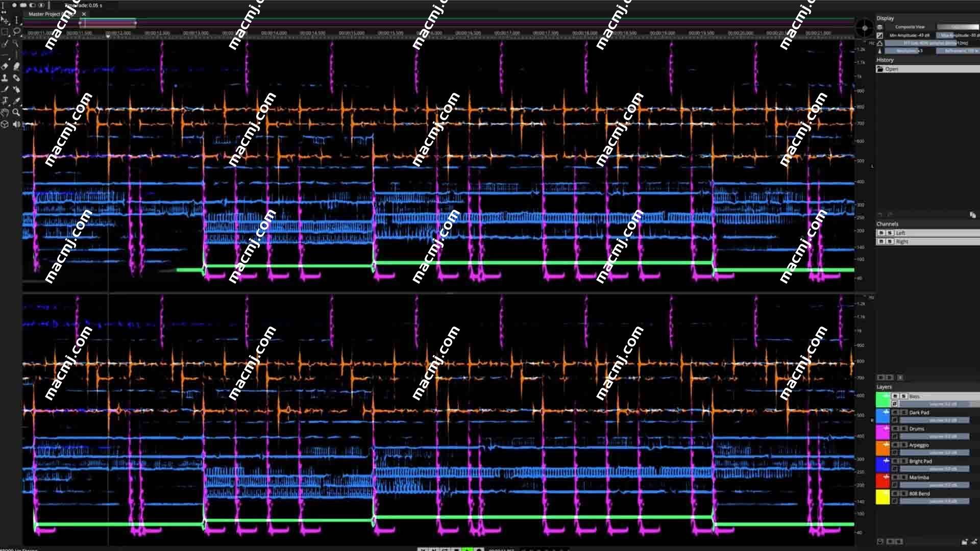980x551 pixels.
Task: Select the eraser tool
Action: 5,66
